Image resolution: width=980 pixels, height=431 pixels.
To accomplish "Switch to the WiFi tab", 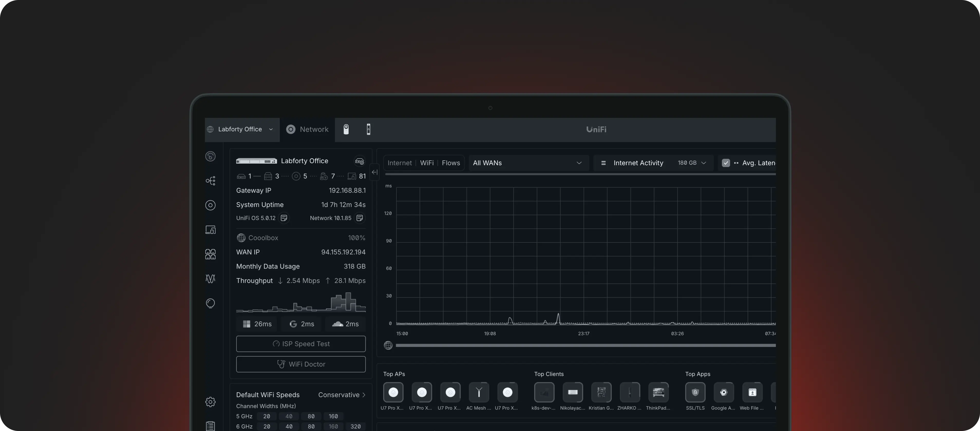I will (x=427, y=163).
